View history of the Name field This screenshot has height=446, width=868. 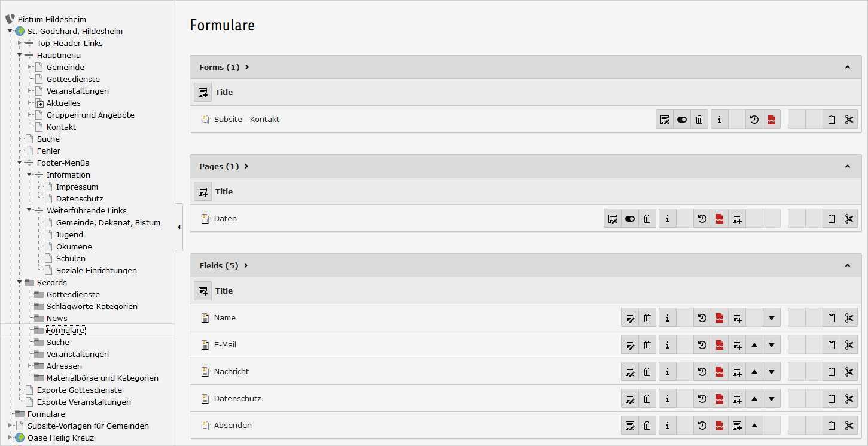(702, 318)
